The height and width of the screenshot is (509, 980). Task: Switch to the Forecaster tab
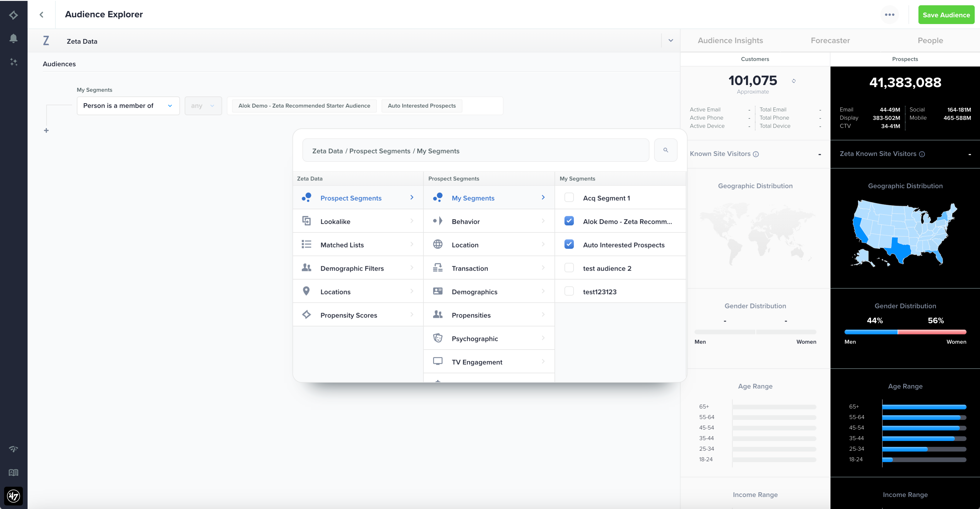(x=830, y=40)
